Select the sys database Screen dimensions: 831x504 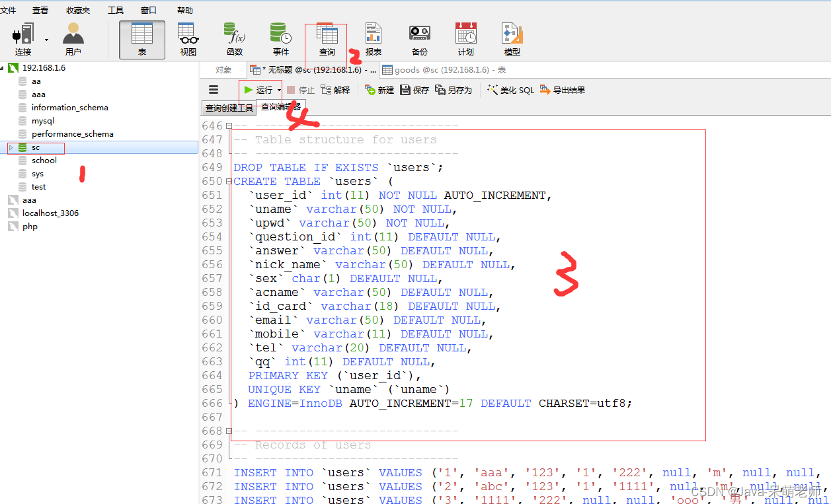coord(37,174)
